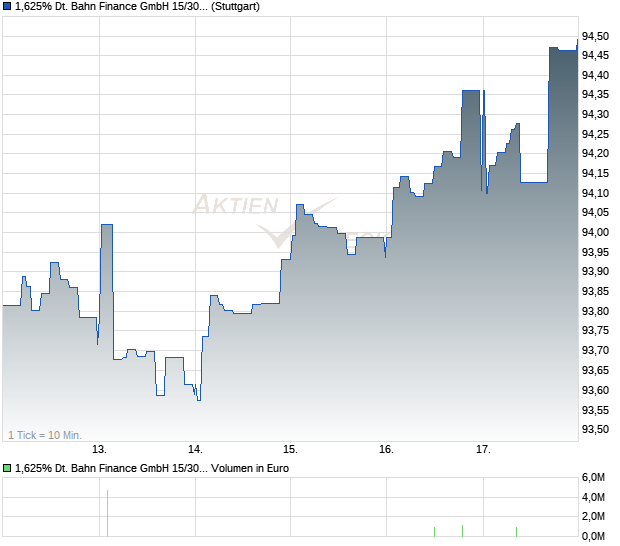Click the y-axis price label '94,10'
620x546 pixels.
point(595,193)
